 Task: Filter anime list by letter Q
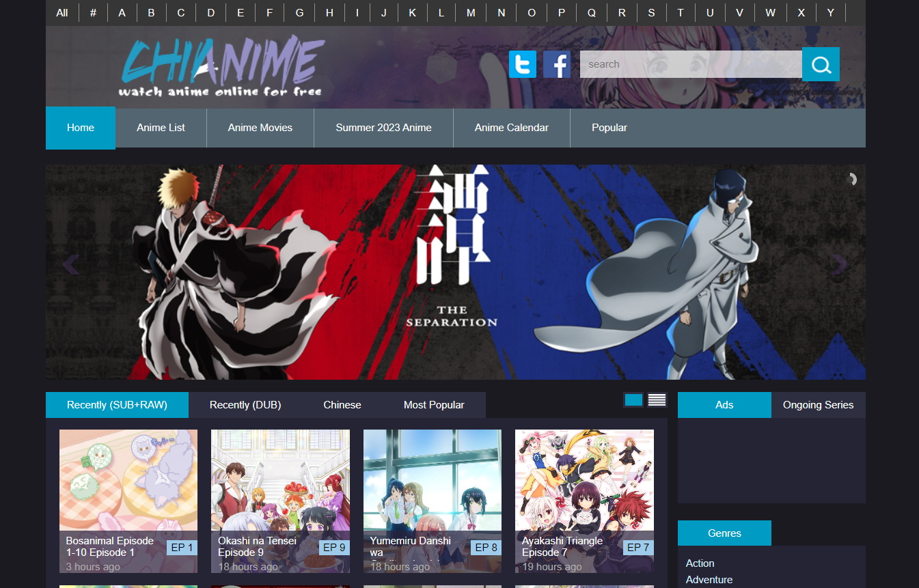tap(592, 13)
